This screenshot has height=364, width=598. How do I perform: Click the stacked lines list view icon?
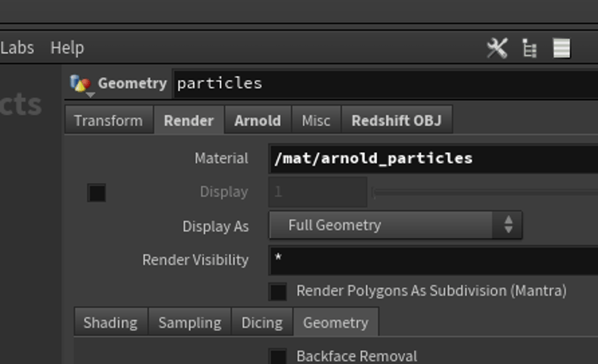561,48
